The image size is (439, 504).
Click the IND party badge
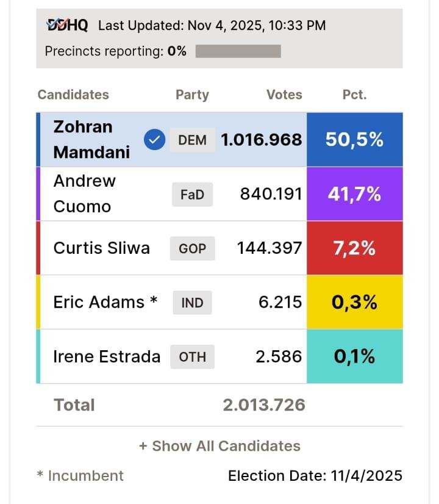point(192,303)
